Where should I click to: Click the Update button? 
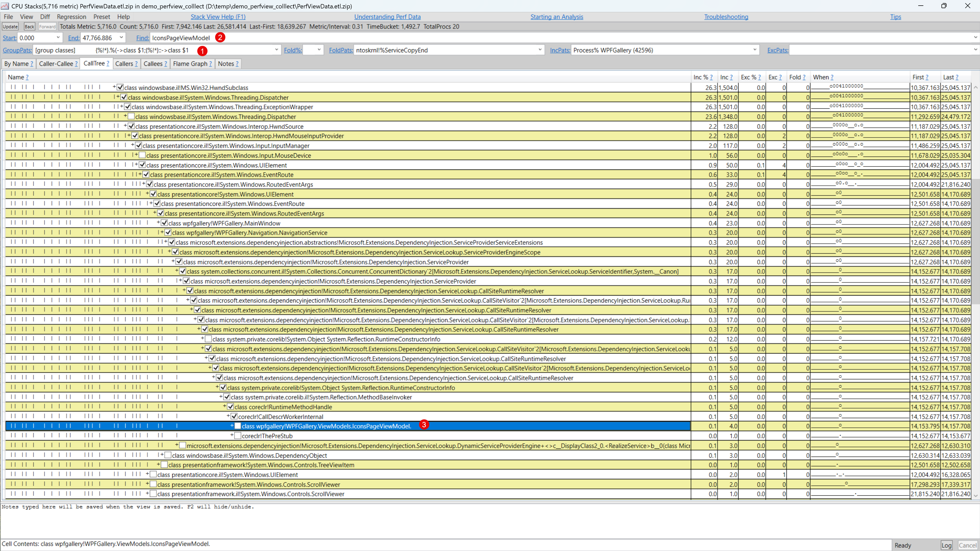pyautogui.click(x=10, y=27)
